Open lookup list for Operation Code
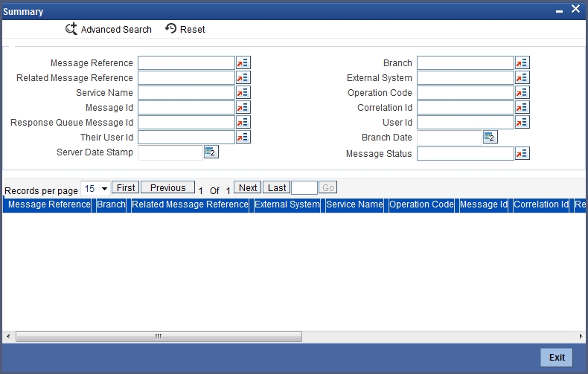Viewport: 588px width, 374px height. coord(522,92)
